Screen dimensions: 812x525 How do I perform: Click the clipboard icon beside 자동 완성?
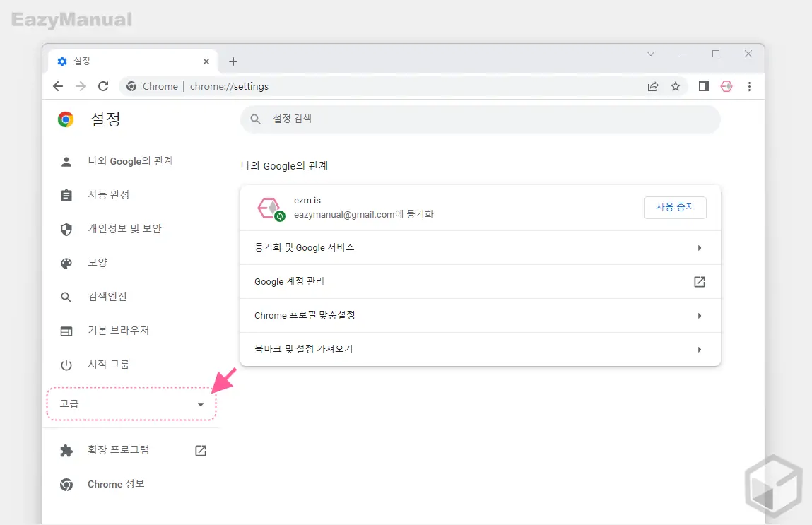point(66,195)
